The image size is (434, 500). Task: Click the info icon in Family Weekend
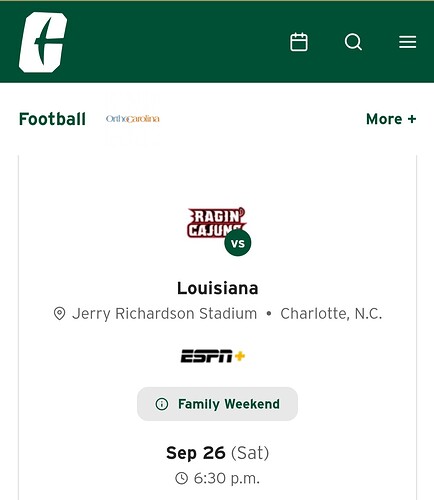coord(162,404)
